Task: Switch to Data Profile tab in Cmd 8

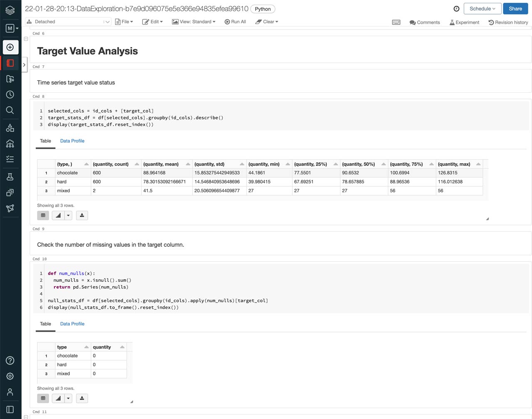Action: (x=72, y=141)
